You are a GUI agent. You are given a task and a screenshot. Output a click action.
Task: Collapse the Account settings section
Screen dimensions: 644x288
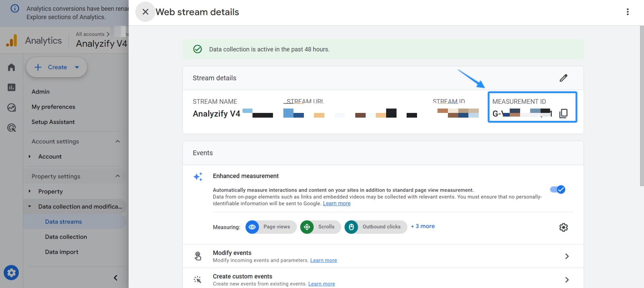click(x=118, y=141)
